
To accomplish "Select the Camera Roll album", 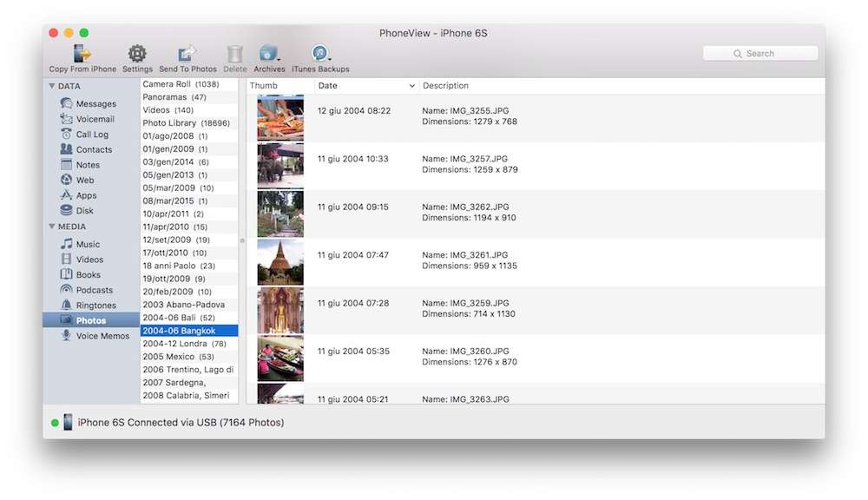I will point(180,84).
